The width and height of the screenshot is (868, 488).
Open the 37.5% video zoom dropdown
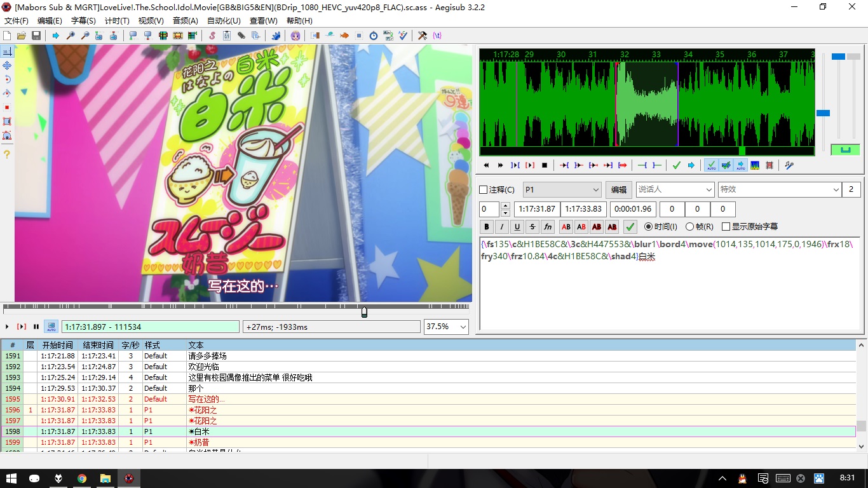pos(446,327)
